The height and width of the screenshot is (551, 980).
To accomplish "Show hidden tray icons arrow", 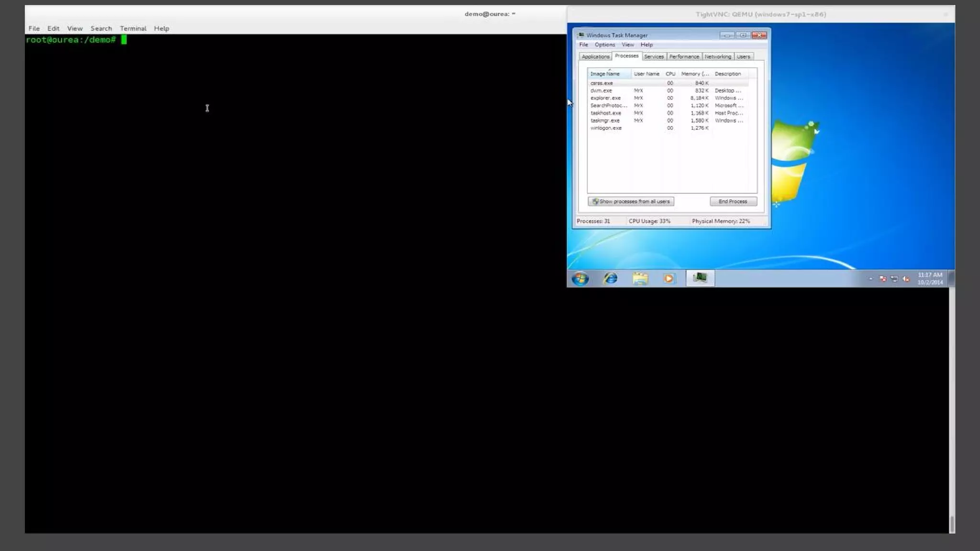I will tap(870, 279).
